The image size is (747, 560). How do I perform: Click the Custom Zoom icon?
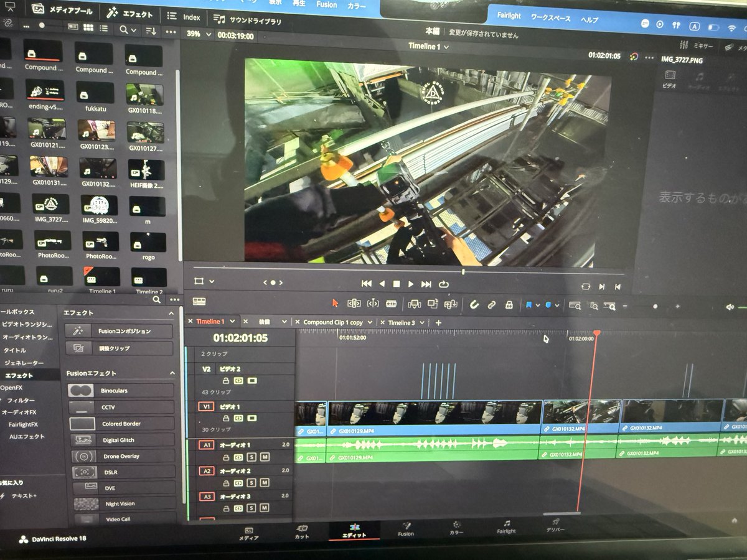pos(610,306)
